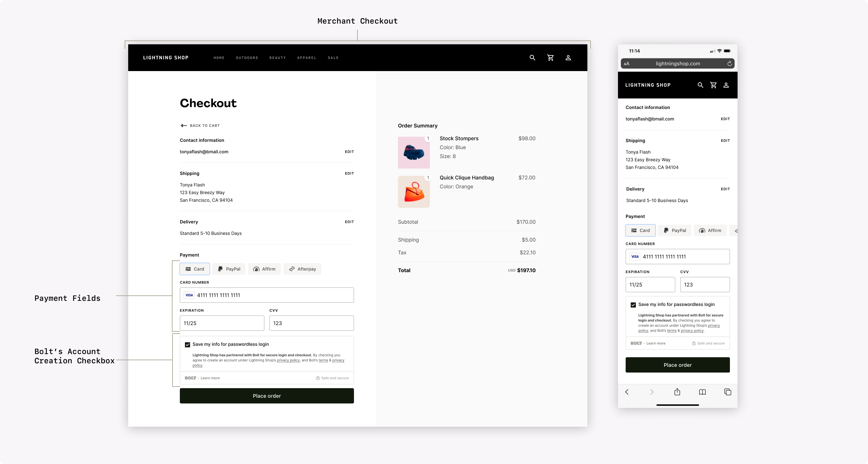Tap the account icon in mobile header
Screen dimensions: 868x464
[x=726, y=85]
